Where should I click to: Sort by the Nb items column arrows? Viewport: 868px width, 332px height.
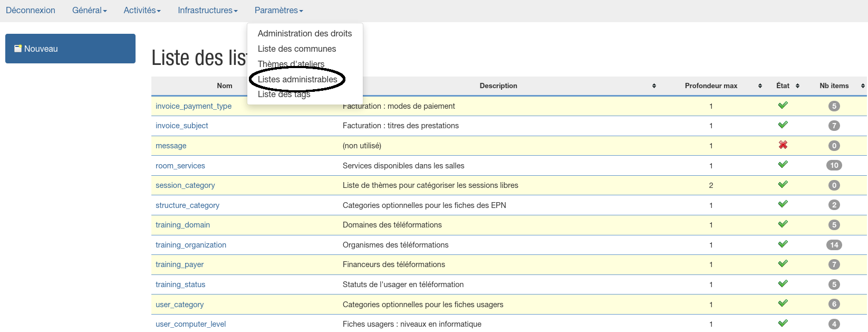[863, 86]
